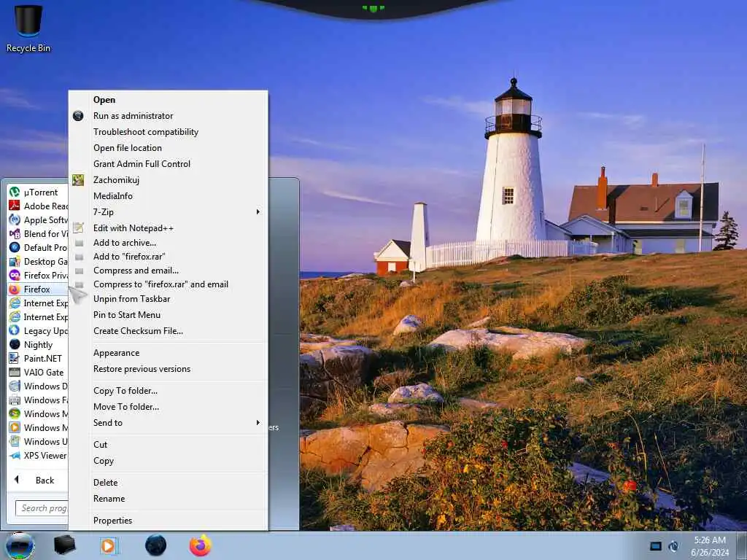Screen dimensions: 747x560
Task: Select Open from the context menu
Action: coord(104,99)
